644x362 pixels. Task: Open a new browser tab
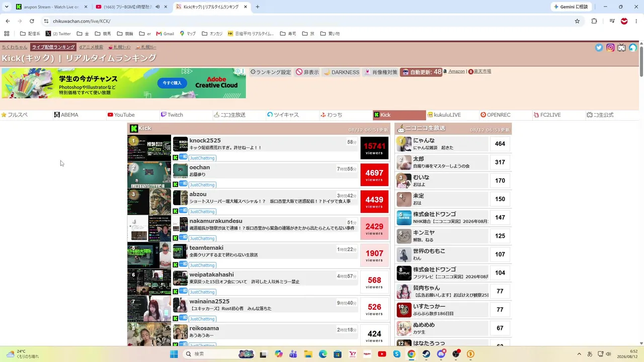point(258,7)
